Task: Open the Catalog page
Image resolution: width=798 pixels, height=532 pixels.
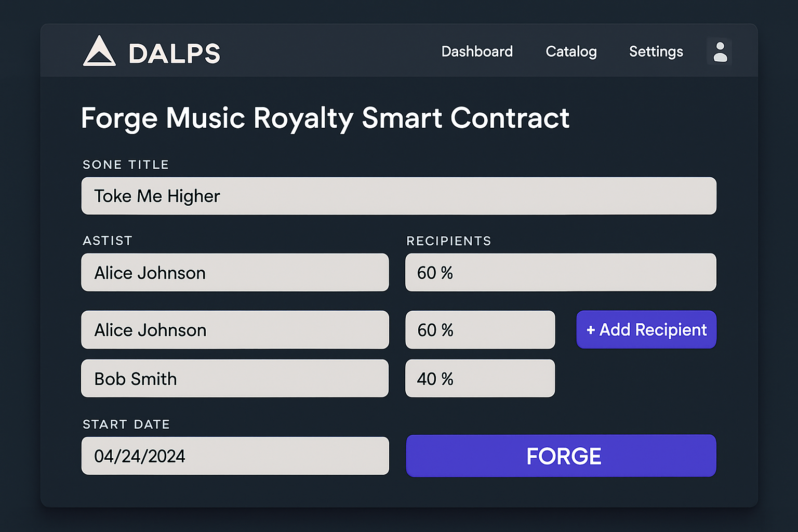Action: pyautogui.click(x=570, y=51)
